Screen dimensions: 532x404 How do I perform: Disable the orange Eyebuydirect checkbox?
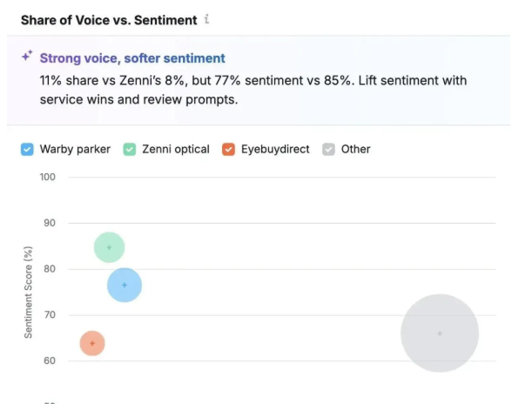[228, 149]
